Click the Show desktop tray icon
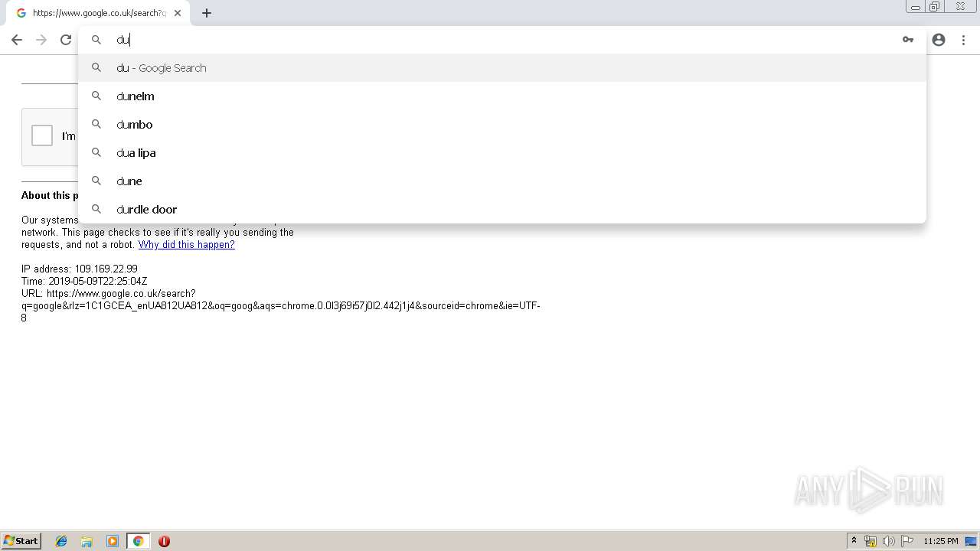The width and height of the screenshot is (980, 551). [x=971, y=541]
